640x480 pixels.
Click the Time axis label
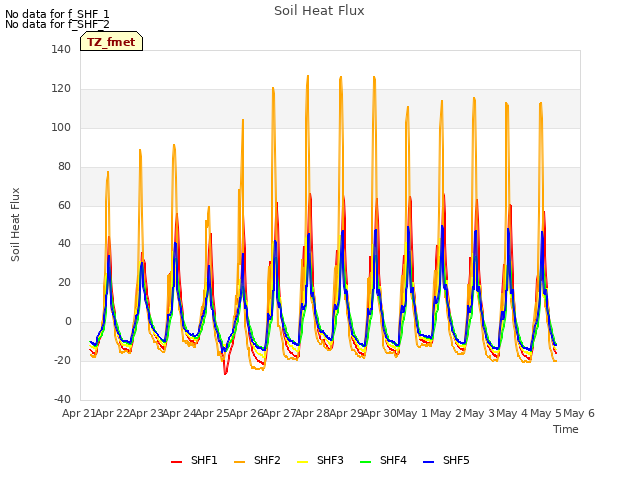pyautogui.click(x=565, y=429)
